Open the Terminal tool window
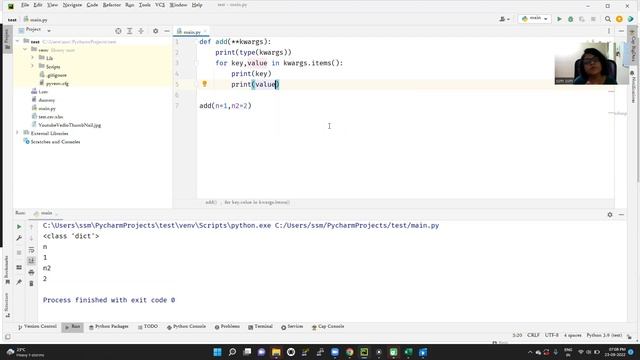Image resolution: width=640 pixels, height=360 pixels. [260, 327]
